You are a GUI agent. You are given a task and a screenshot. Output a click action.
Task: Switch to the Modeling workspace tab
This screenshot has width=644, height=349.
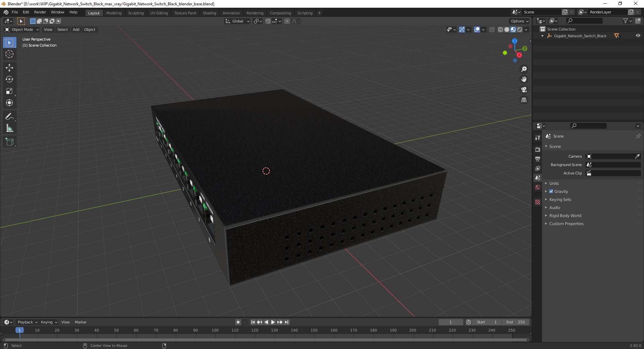(x=114, y=13)
